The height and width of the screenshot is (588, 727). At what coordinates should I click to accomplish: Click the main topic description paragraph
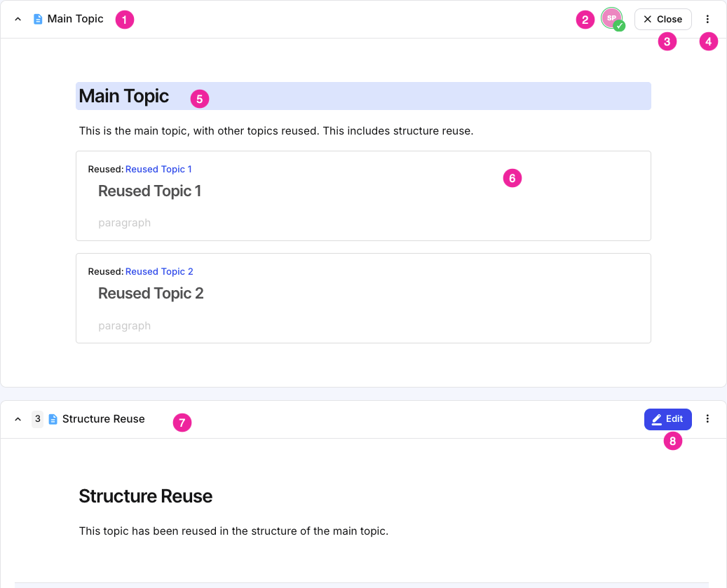tap(276, 130)
